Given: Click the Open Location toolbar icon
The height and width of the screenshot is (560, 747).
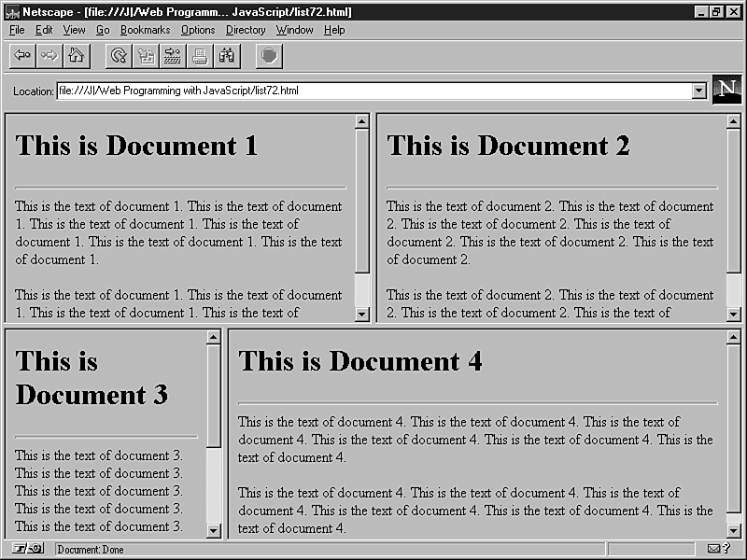Looking at the screenshot, I should [x=172, y=56].
